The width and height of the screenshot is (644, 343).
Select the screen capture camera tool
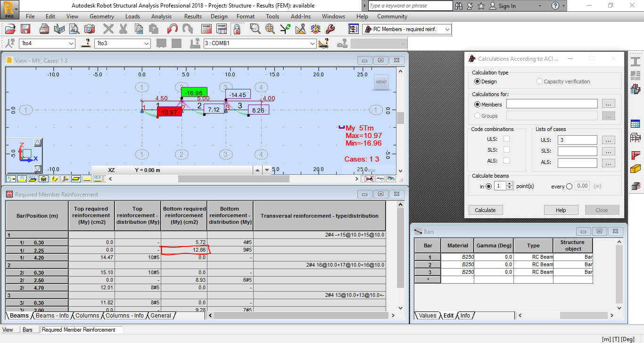(x=90, y=29)
